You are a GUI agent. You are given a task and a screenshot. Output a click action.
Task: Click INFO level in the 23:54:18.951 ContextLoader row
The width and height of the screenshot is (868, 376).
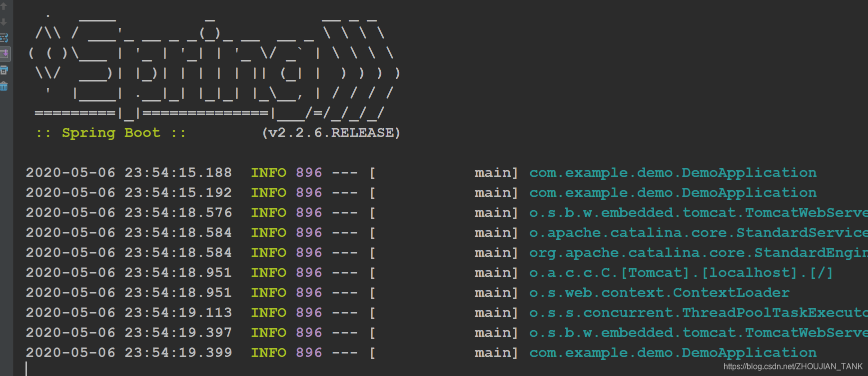point(268,293)
